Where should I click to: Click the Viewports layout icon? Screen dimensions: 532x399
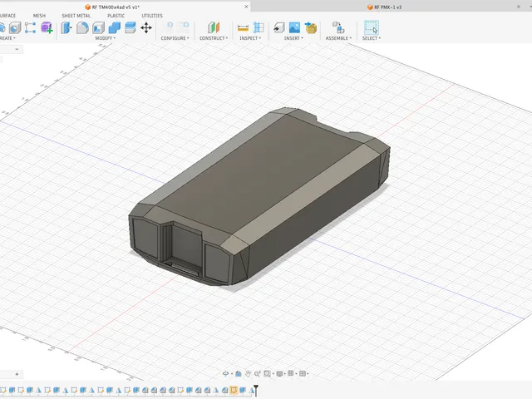[x=302, y=373]
